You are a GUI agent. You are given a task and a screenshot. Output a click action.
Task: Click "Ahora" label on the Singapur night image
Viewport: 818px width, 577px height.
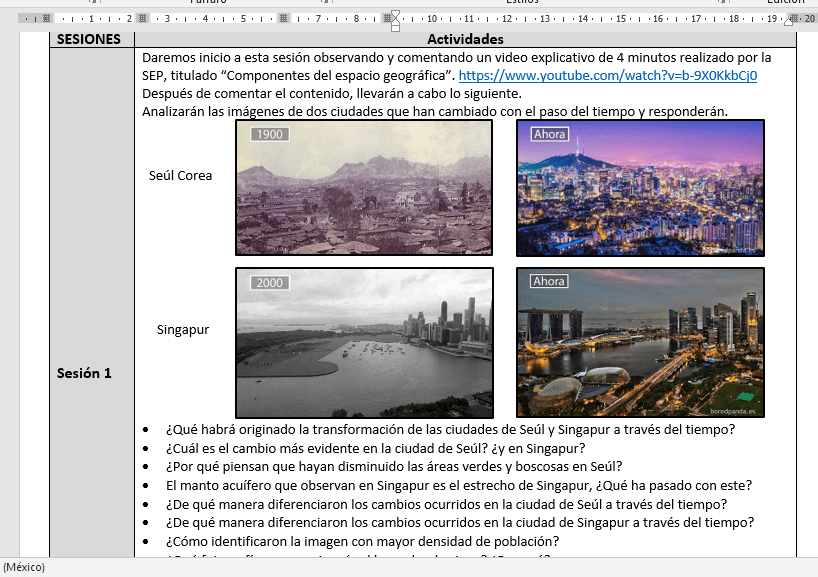549,281
